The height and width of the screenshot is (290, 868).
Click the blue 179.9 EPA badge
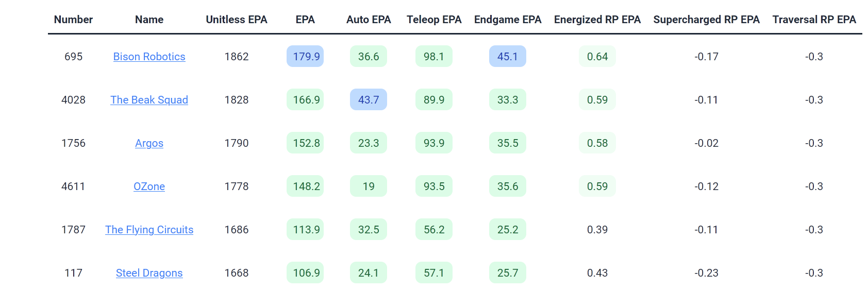(305, 57)
